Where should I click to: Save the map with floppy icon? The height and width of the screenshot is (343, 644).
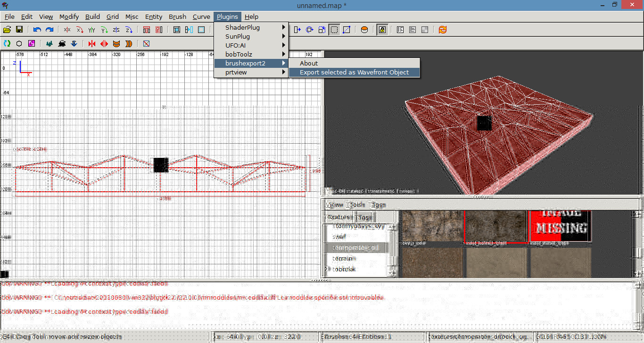coord(19,30)
